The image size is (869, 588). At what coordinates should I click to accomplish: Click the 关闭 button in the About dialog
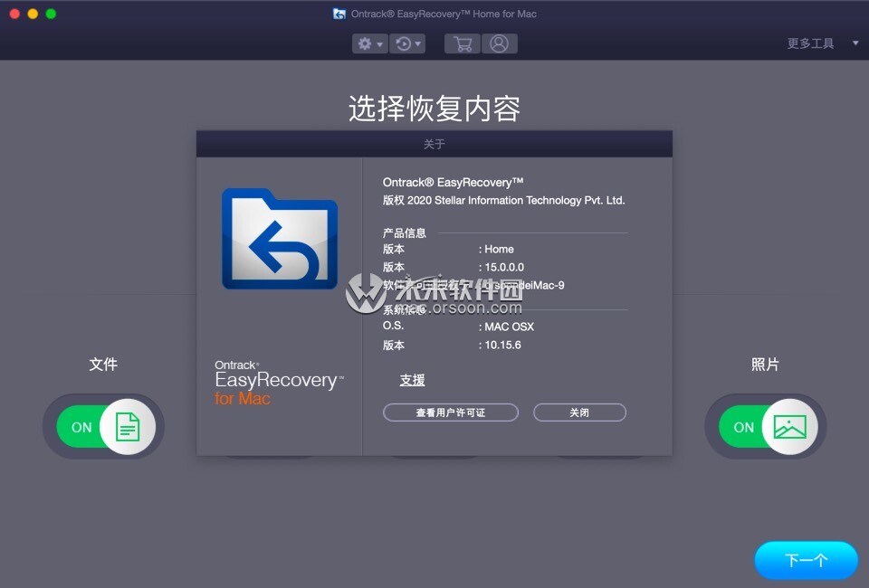(x=579, y=412)
